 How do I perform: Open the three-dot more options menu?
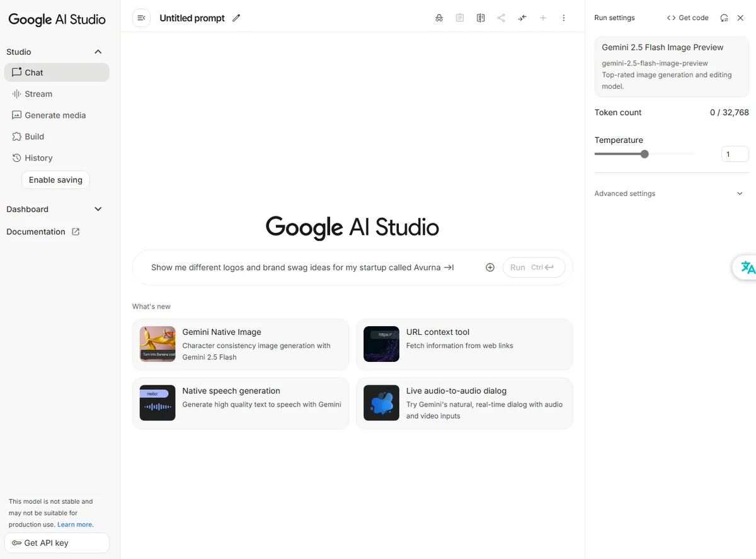[564, 18]
